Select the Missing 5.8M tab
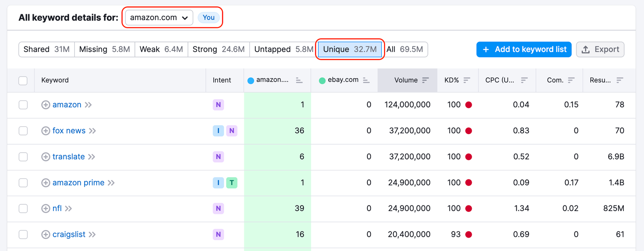Screen dimensions: 644x251 point(105,50)
